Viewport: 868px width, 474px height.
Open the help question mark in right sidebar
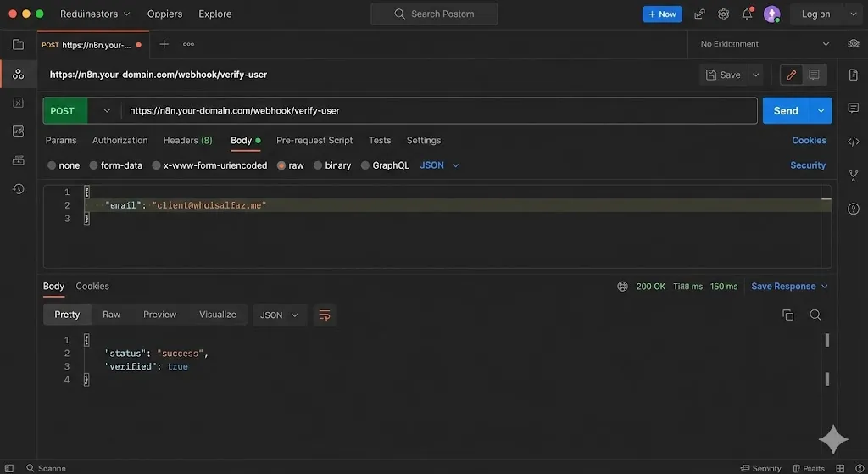853,209
